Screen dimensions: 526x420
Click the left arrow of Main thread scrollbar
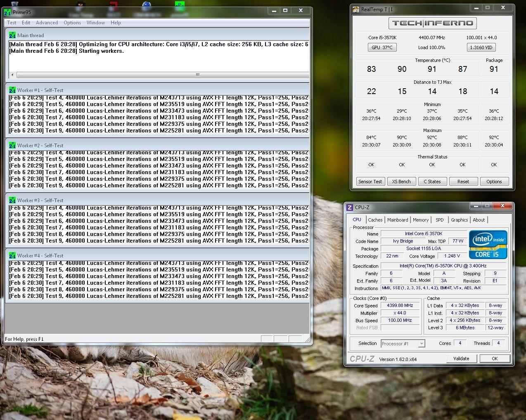point(12,75)
